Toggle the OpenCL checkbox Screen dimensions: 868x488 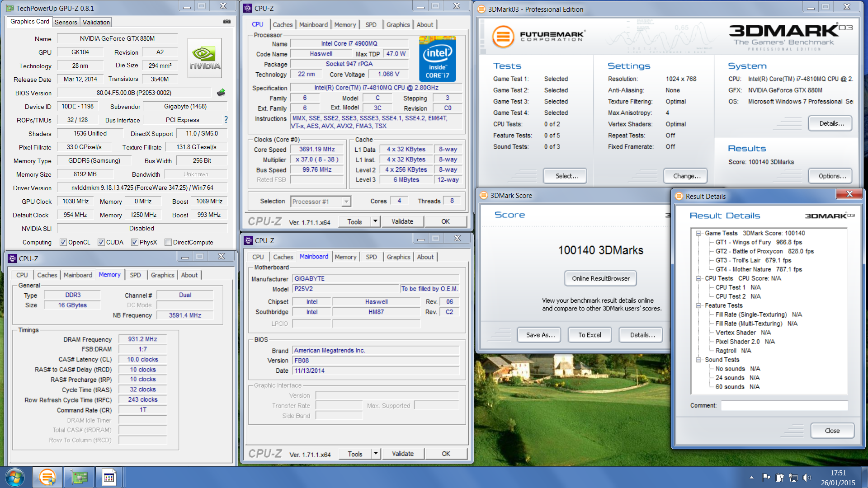pyautogui.click(x=63, y=242)
